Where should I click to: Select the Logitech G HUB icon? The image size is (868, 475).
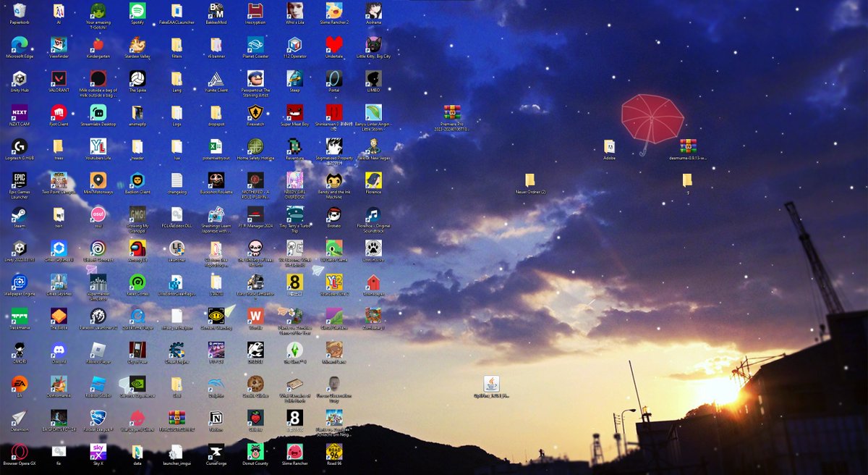pyautogui.click(x=20, y=146)
